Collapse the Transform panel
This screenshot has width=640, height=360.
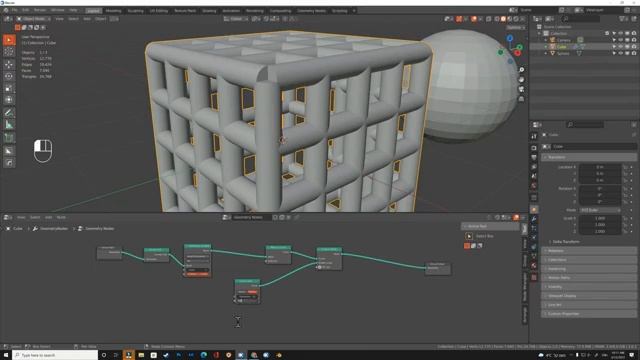[589, 157]
